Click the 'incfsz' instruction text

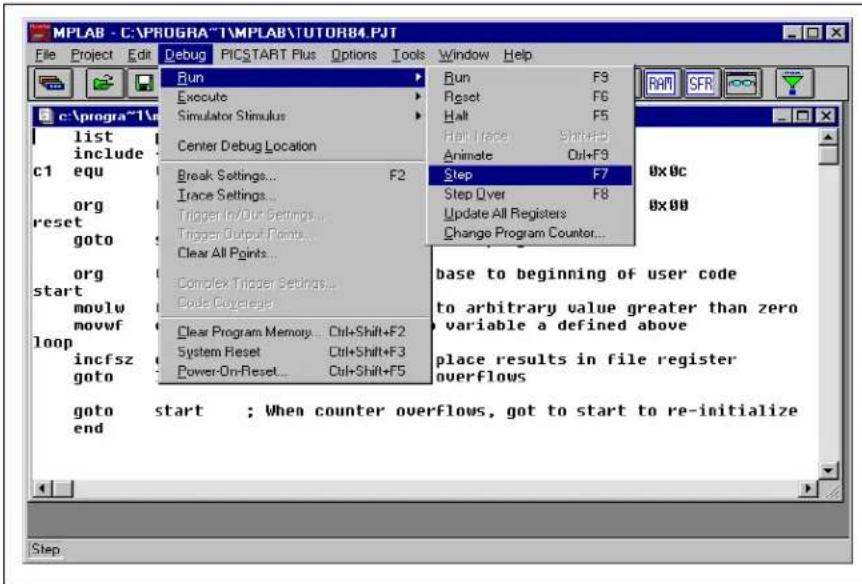[x=103, y=360]
